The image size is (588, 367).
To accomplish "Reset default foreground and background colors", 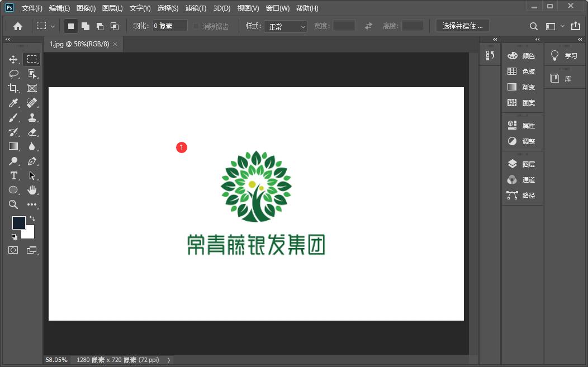I will point(14,236).
